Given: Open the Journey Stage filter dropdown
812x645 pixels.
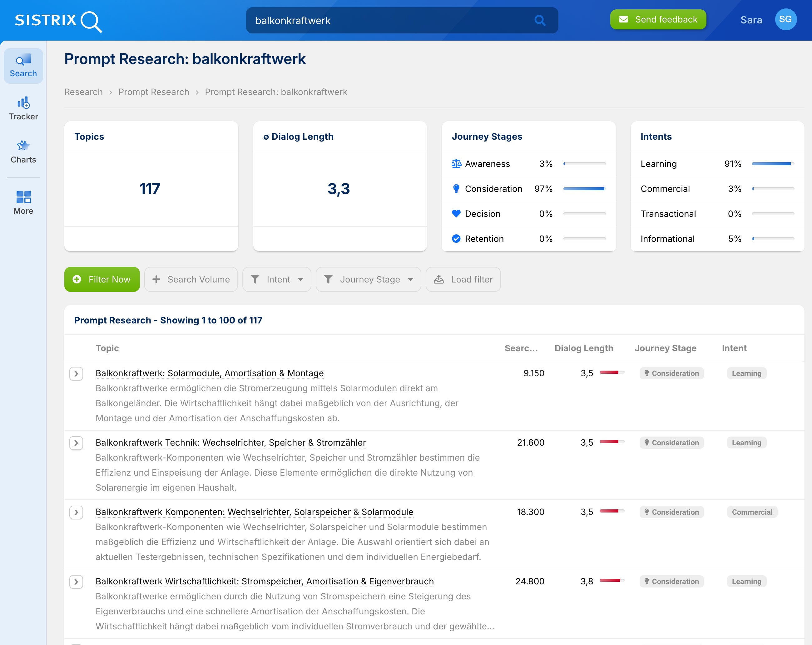Looking at the screenshot, I should click(368, 279).
